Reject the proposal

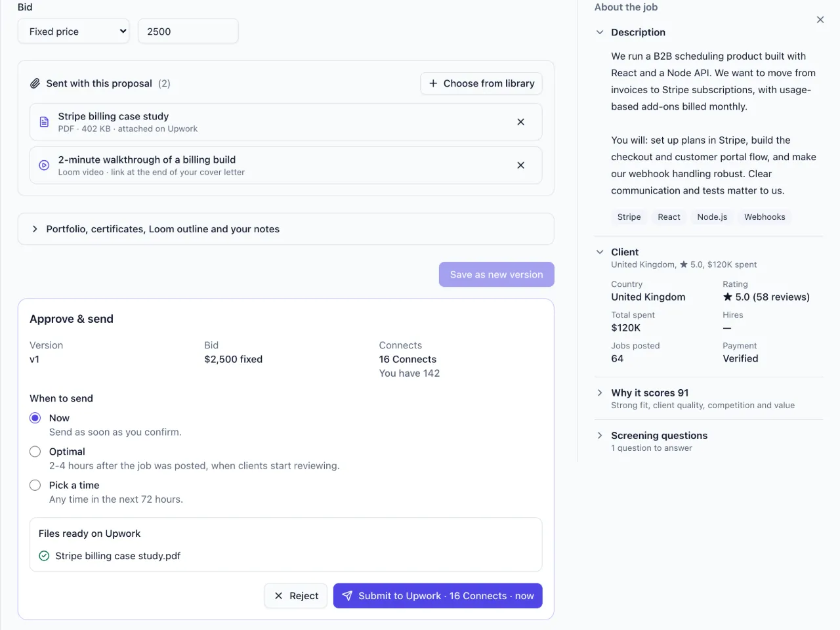coord(296,596)
